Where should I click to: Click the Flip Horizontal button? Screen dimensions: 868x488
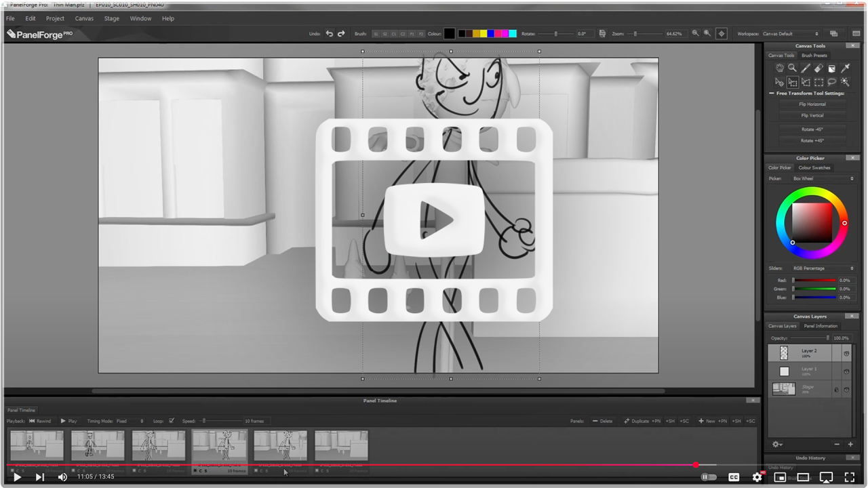point(812,104)
